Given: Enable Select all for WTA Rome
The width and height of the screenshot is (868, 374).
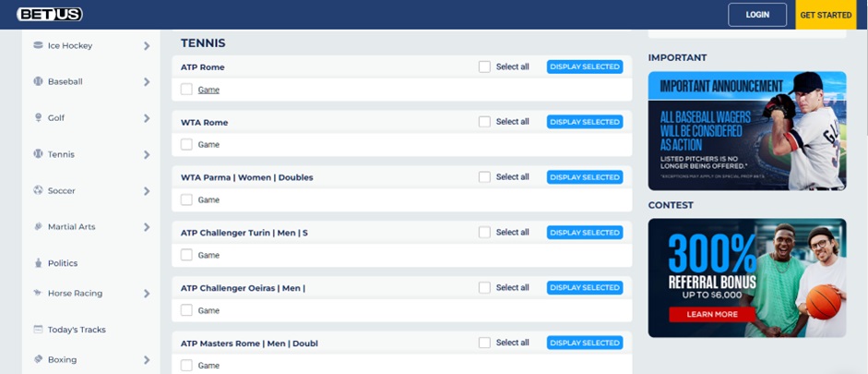Looking at the screenshot, I should click(x=484, y=122).
